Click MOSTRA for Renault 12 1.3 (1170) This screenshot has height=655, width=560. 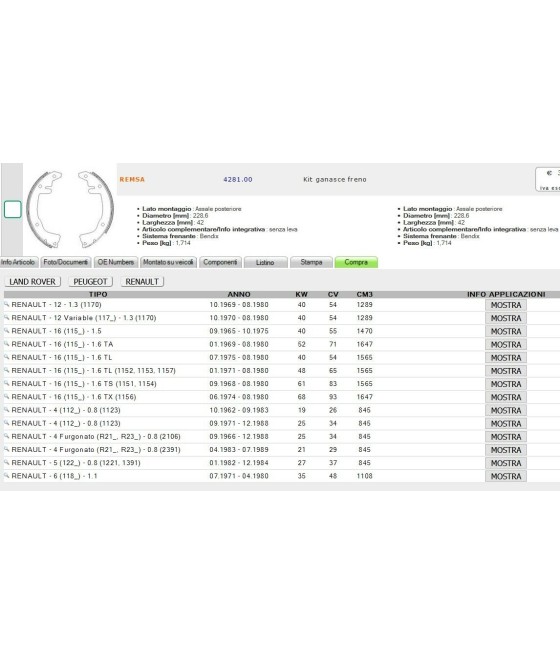click(506, 305)
